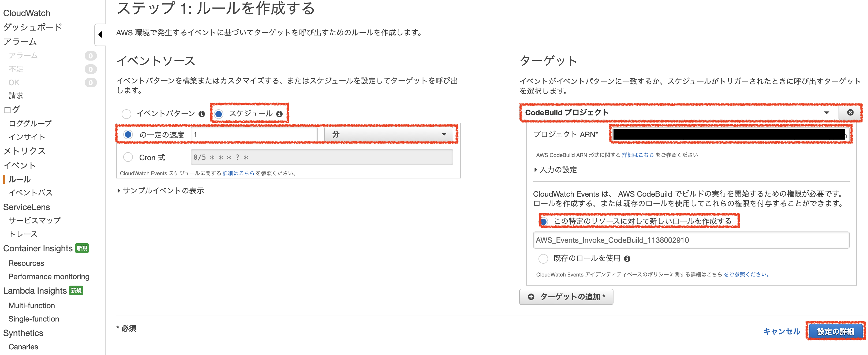The width and height of the screenshot is (868, 355).
Task: Select the イベントパターン radio button
Action: pyautogui.click(x=126, y=114)
